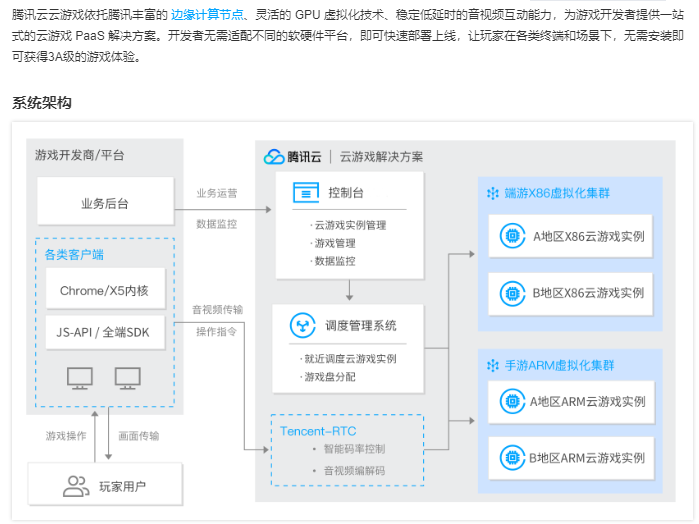Click the 手游ARM虚拟化集群 cluster icon

(x=493, y=366)
